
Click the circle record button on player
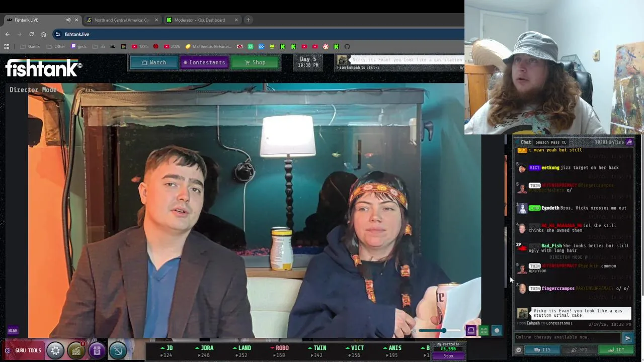497,330
